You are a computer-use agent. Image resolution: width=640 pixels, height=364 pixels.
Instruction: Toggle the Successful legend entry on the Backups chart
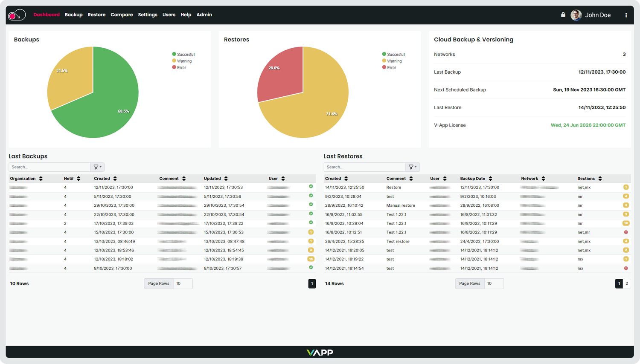click(183, 54)
